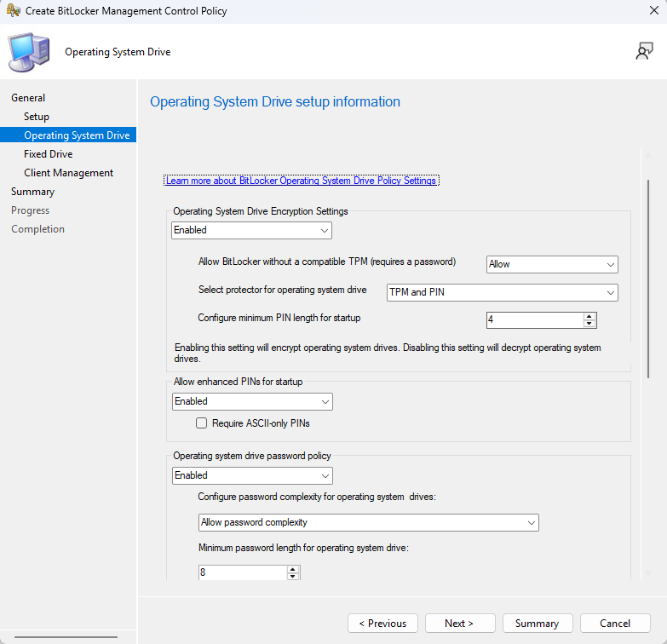Open Learn more about BitLocker OS Drive link
The height and width of the screenshot is (644, 667).
pos(302,181)
